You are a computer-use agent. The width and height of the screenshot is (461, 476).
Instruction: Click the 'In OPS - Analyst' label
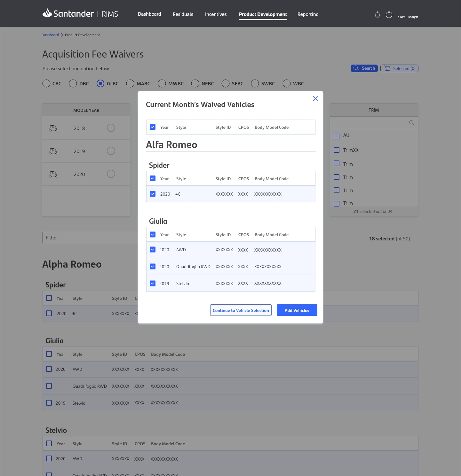(407, 17)
